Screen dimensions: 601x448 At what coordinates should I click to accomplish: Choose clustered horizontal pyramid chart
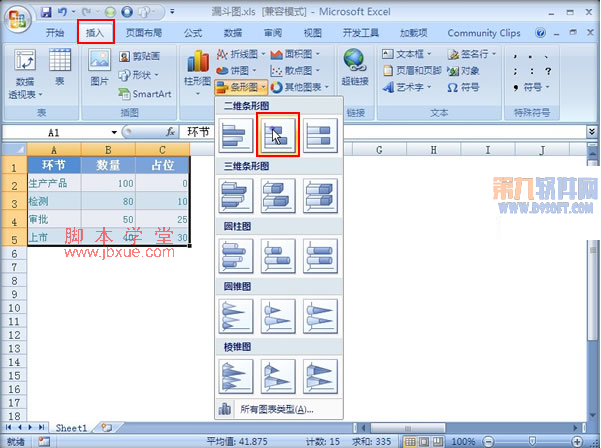point(236,376)
